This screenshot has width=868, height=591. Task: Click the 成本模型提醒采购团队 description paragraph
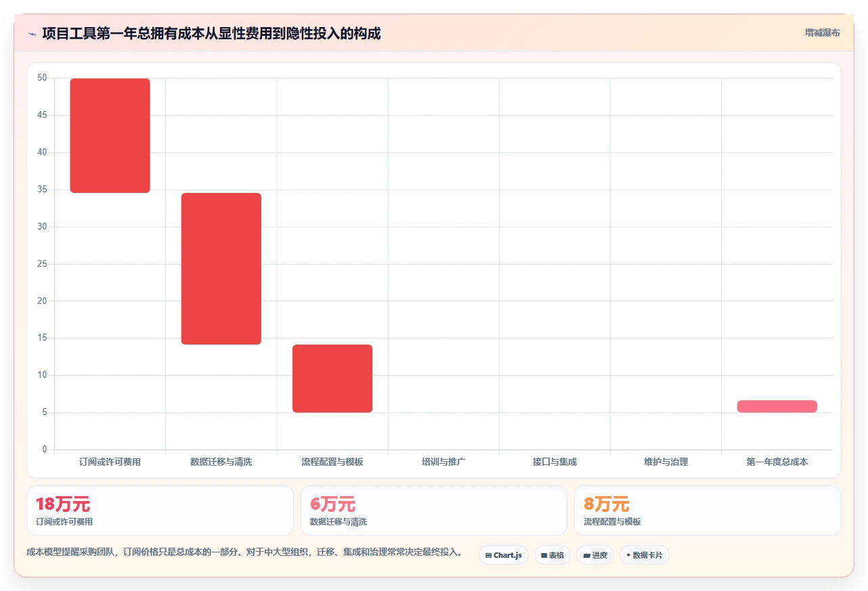pyautogui.click(x=244, y=552)
